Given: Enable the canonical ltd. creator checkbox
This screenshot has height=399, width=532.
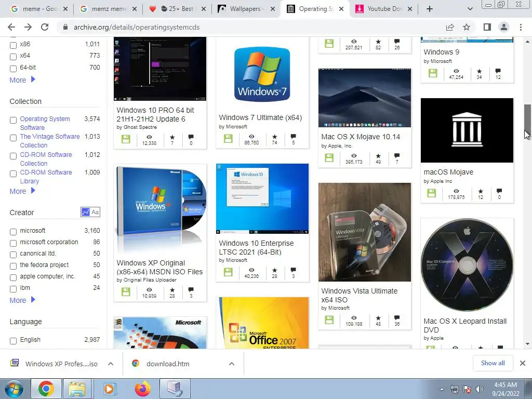Looking at the screenshot, I should coord(13,255).
